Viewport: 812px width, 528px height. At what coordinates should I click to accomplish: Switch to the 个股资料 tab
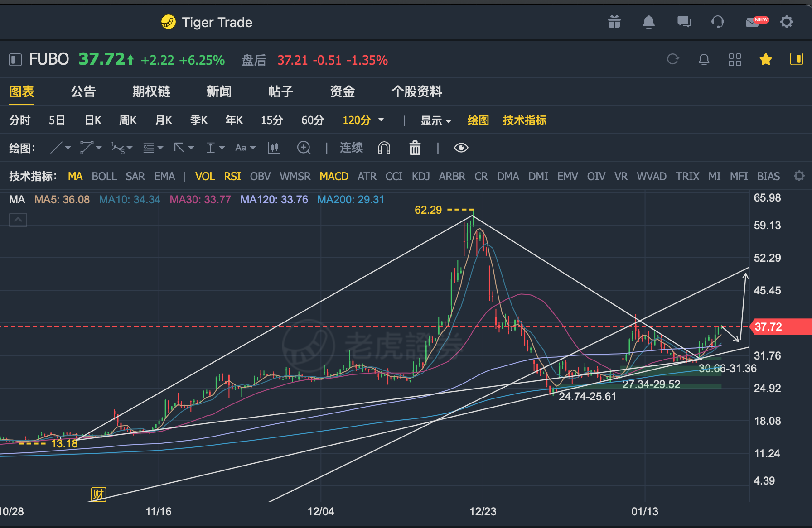(417, 91)
